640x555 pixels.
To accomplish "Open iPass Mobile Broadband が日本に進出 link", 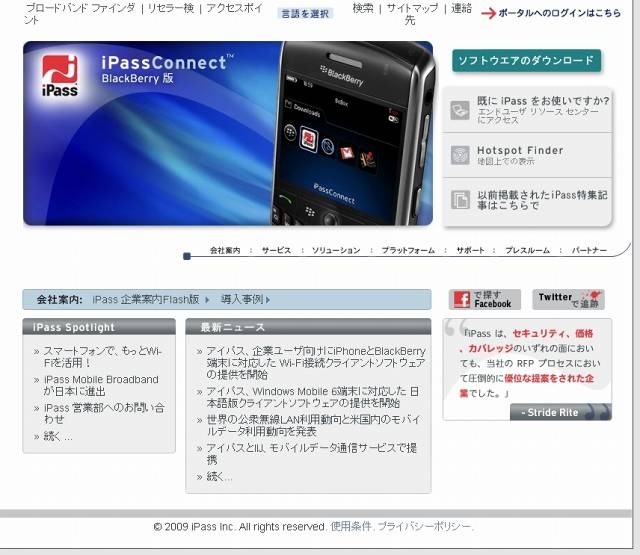I will [101, 385].
